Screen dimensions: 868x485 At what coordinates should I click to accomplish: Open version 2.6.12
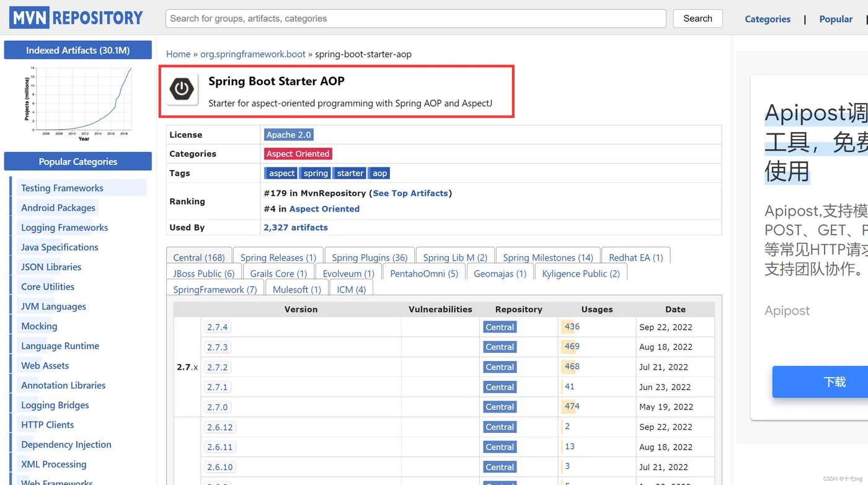[220, 427]
